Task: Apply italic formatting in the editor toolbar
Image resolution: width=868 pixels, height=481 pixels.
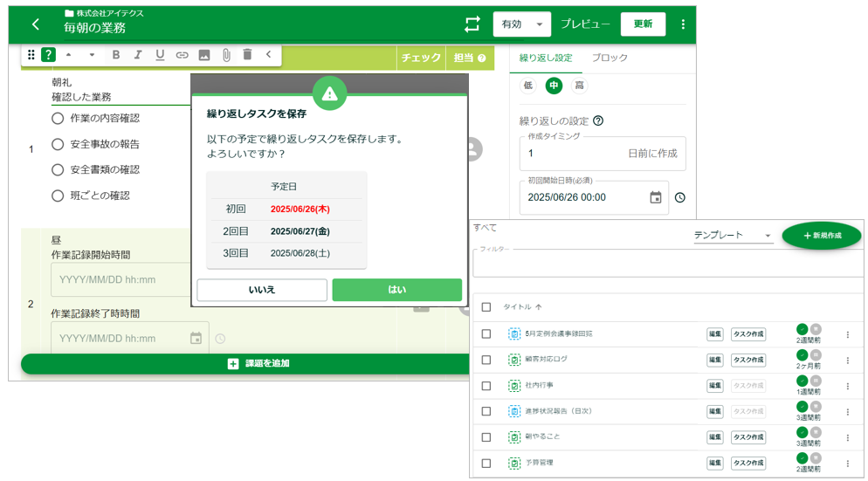Action: [x=138, y=55]
